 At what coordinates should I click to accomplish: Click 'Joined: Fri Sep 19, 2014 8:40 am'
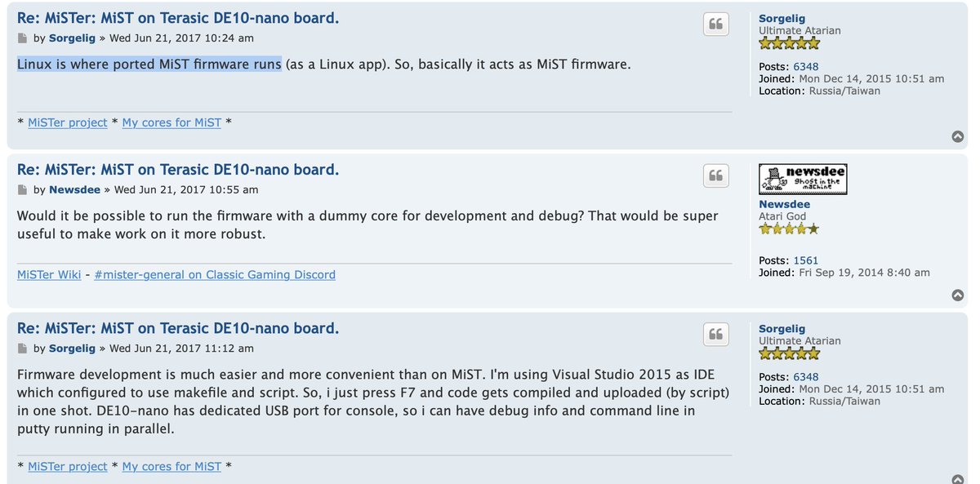844,273
